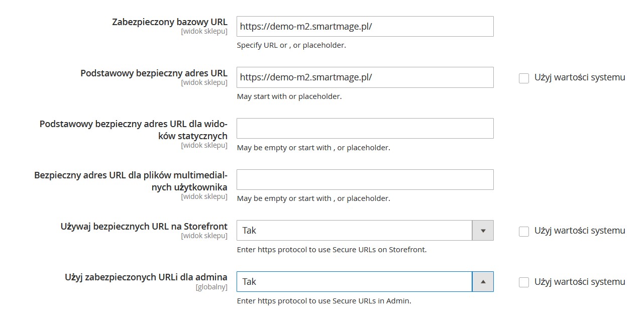Click empty static views secure URL field
Screen dimensions: 644x316
coord(365,129)
